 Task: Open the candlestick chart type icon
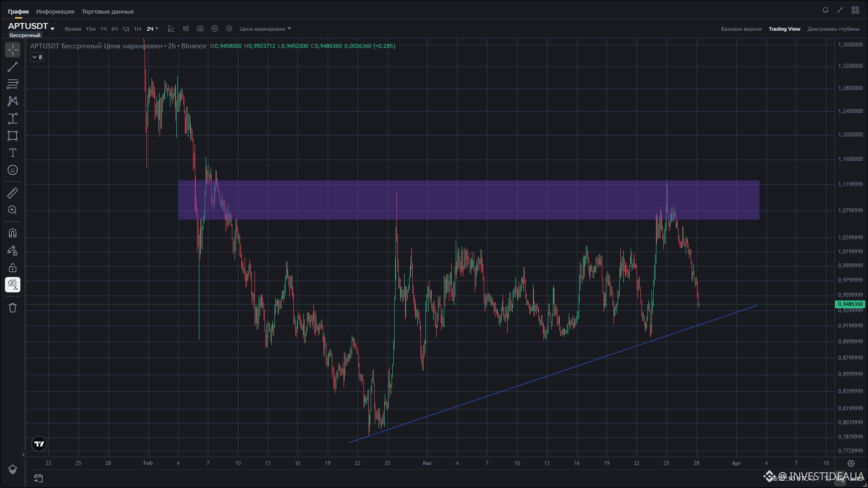pos(186,29)
